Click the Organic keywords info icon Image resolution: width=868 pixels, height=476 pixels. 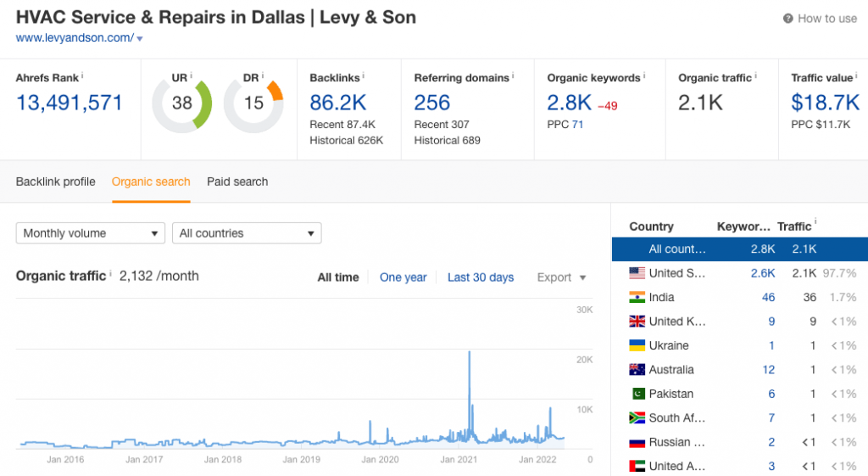(x=644, y=75)
